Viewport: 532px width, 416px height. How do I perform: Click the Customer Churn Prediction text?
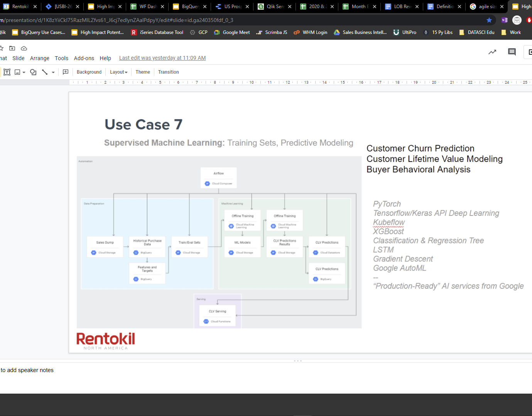point(421,148)
